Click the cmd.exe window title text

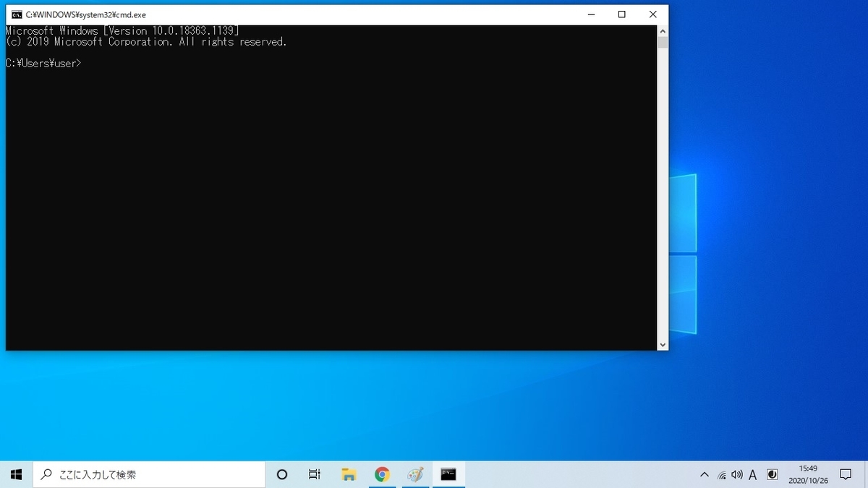pos(86,14)
